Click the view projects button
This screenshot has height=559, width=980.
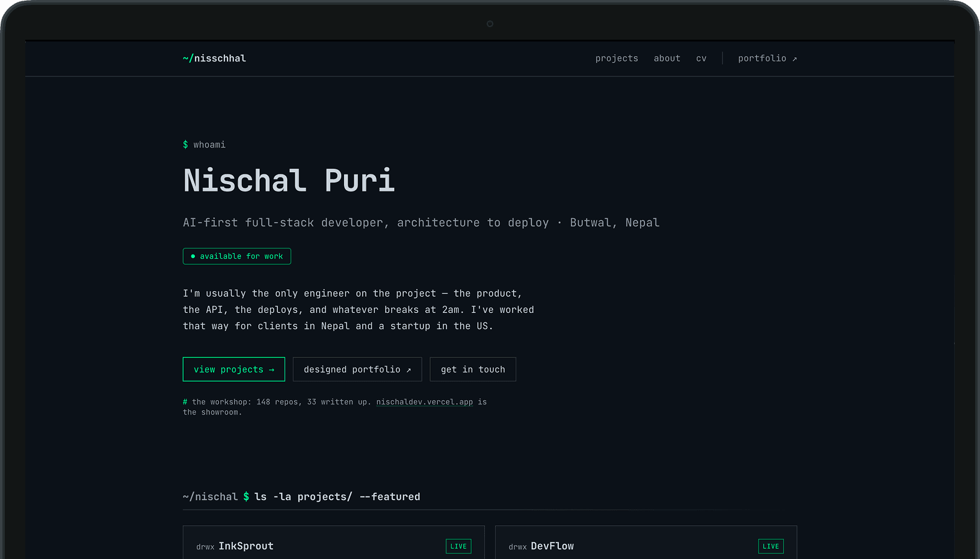(234, 369)
